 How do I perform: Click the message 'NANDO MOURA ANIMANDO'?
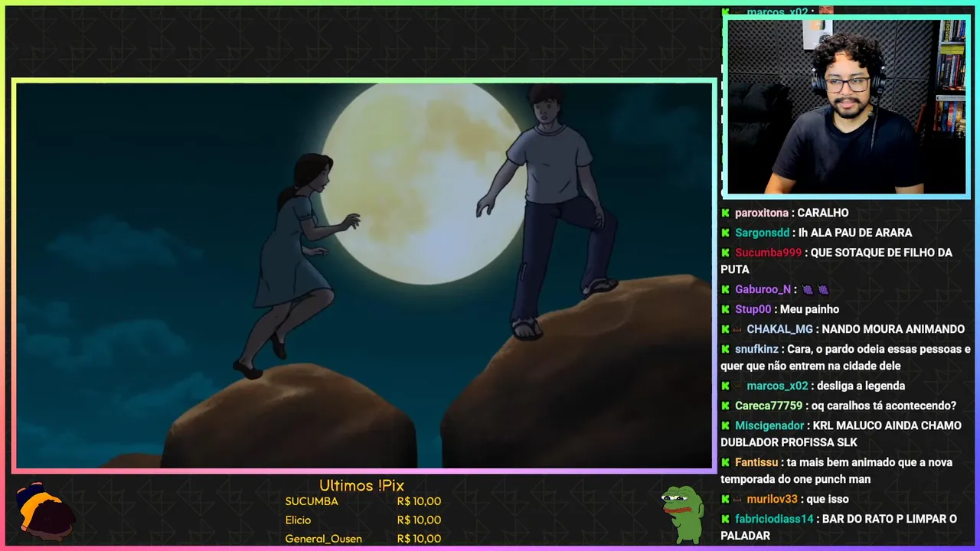(x=893, y=329)
